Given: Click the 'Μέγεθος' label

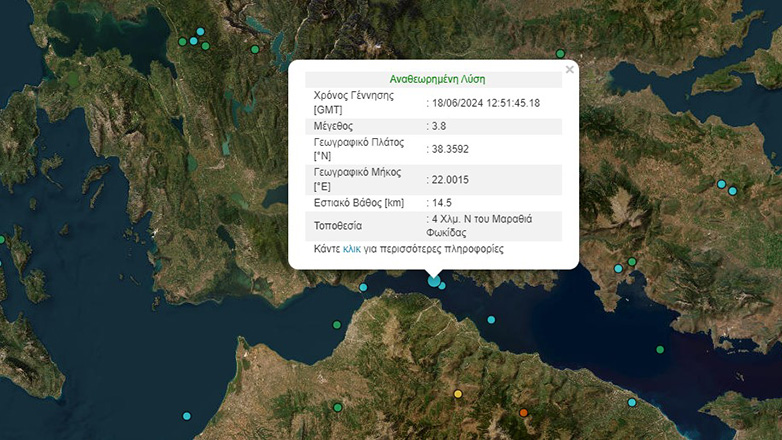Looking at the screenshot, I should pos(333,126).
